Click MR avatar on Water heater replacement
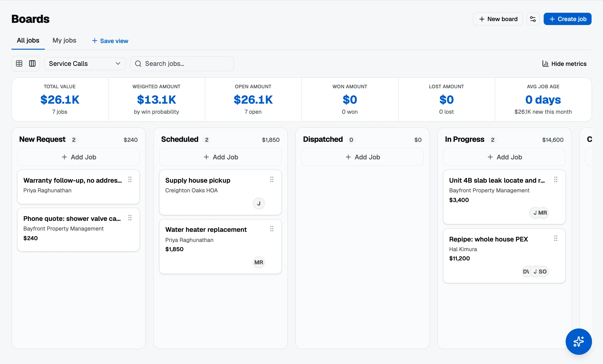603x364 pixels. (x=259, y=262)
